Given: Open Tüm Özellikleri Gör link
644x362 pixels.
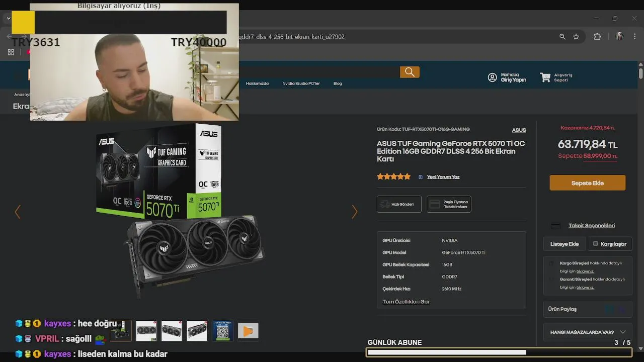Looking at the screenshot, I should click(406, 302).
